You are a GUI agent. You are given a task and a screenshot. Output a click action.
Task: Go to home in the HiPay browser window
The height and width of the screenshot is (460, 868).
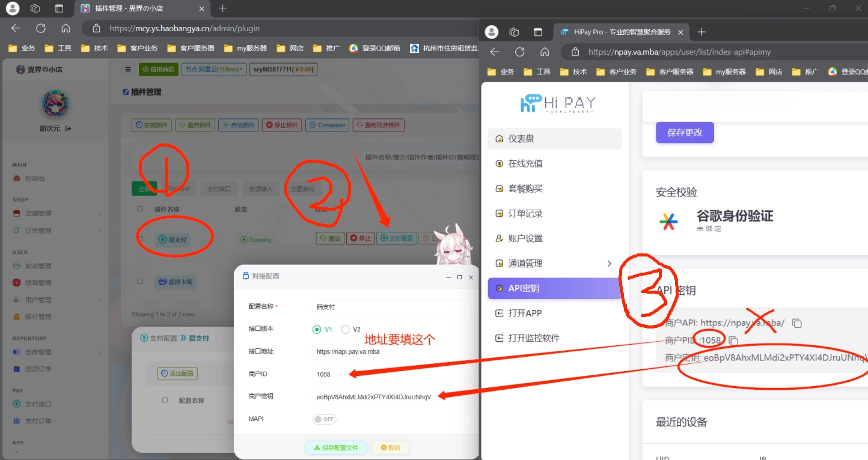[545, 52]
